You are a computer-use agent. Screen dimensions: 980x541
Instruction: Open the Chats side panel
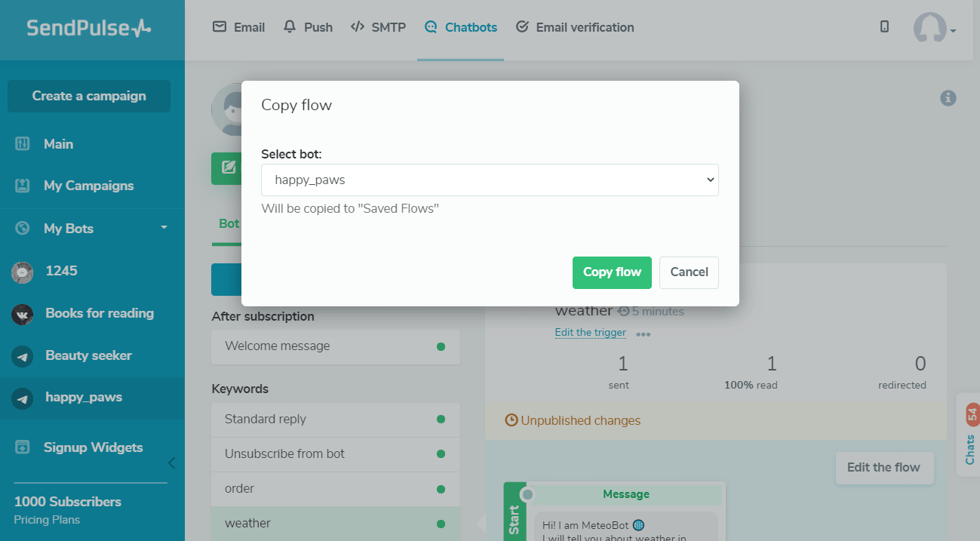(x=969, y=435)
